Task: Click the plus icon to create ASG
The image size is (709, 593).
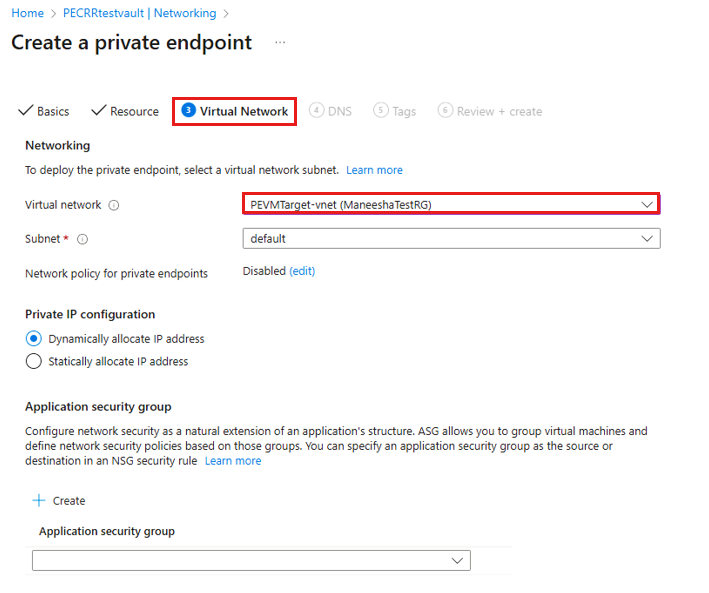Action: (39, 500)
